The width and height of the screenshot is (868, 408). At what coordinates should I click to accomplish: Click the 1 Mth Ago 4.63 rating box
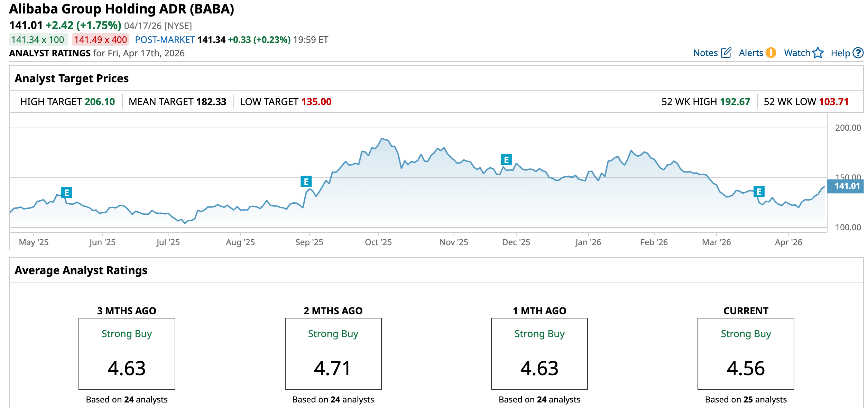pyautogui.click(x=539, y=353)
